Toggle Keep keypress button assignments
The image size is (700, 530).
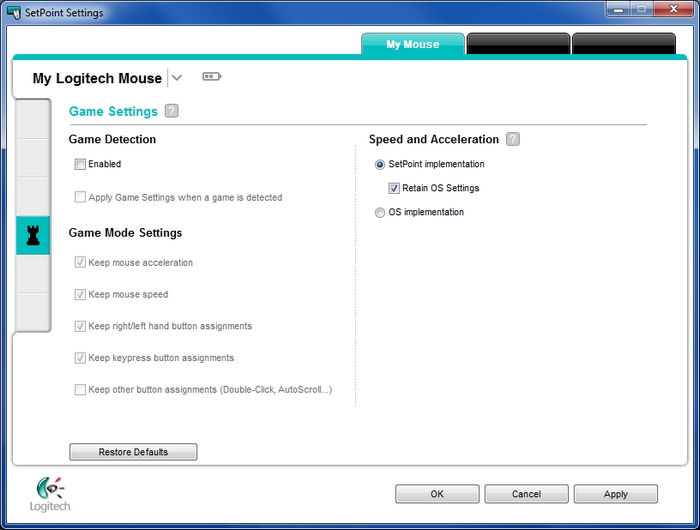(x=80, y=358)
